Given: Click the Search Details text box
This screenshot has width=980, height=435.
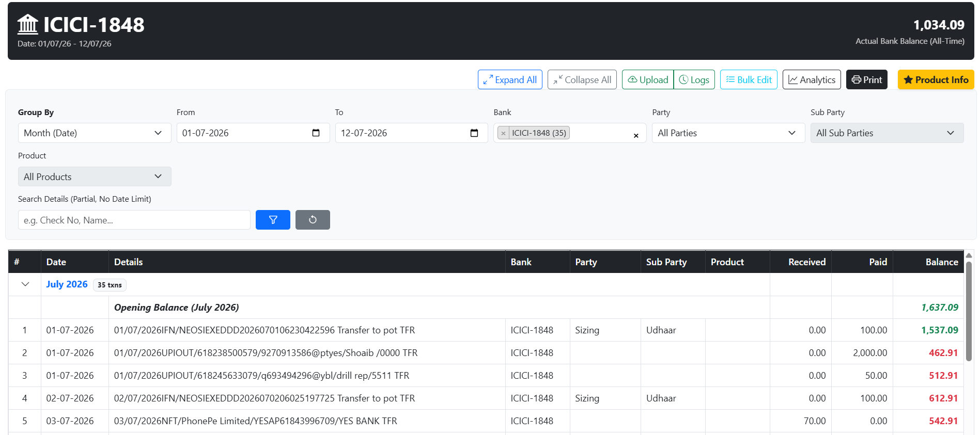Looking at the screenshot, I should [x=134, y=220].
